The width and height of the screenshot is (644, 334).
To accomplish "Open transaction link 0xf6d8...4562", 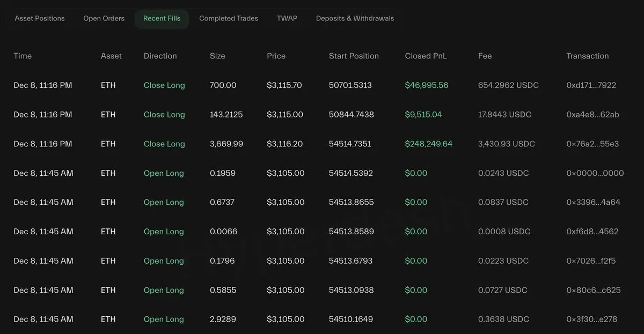I will (x=592, y=232).
